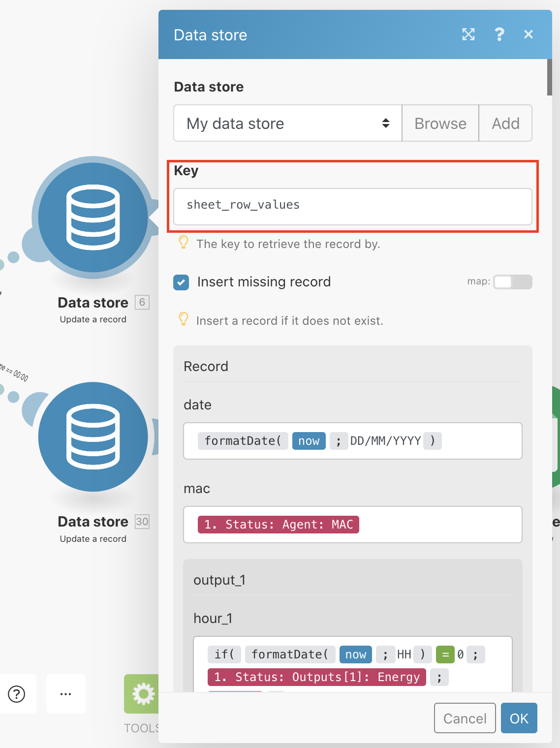Open the Tools gear icon
This screenshot has width=560, height=748.
143,694
